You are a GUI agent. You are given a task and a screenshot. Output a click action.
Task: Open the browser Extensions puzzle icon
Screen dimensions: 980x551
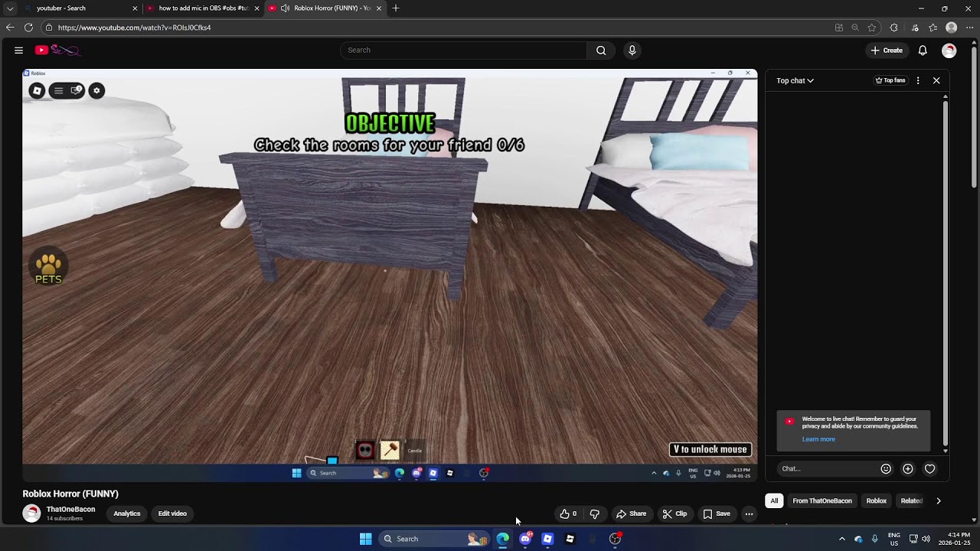(893, 28)
